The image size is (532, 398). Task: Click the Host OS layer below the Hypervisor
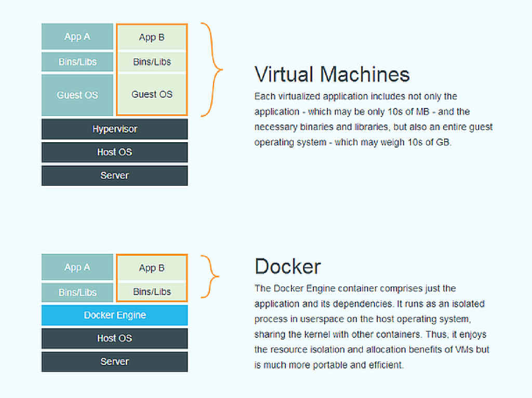point(115,152)
